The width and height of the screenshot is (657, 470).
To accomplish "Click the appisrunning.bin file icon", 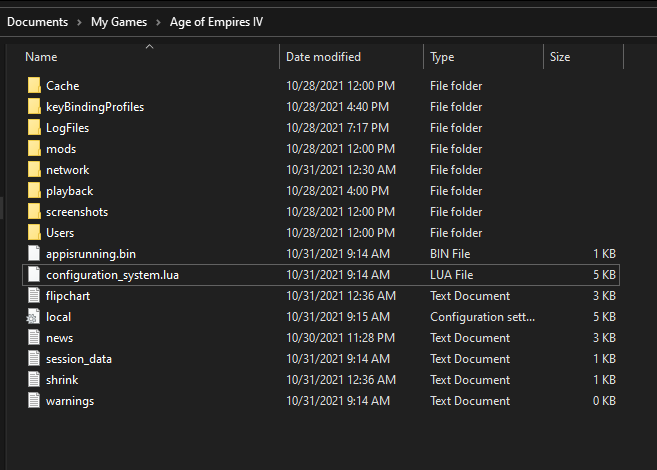I will point(33,254).
